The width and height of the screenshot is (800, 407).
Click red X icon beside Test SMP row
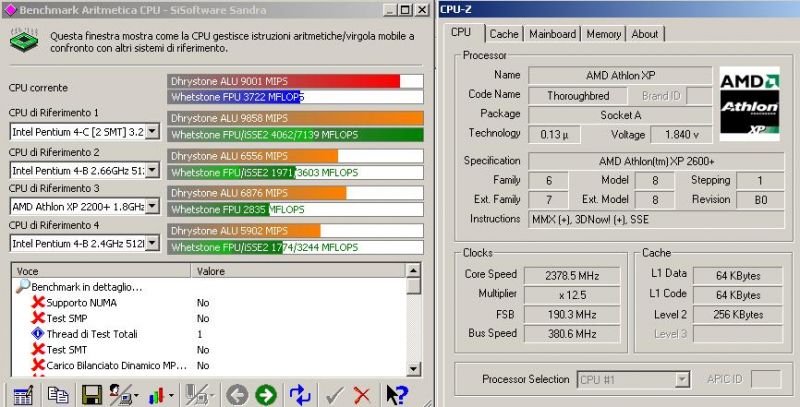click(x=38, y=318)
